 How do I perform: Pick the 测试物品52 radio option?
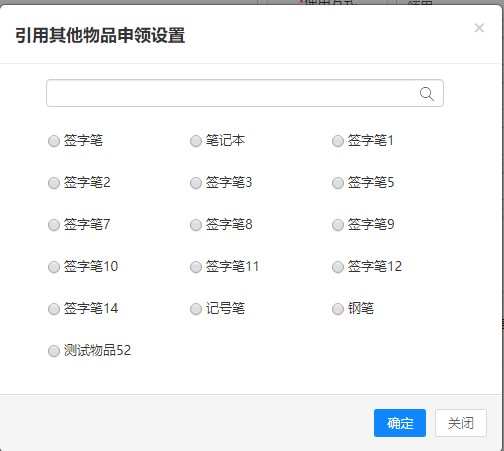pyautogui.click(x=54, y=351)
